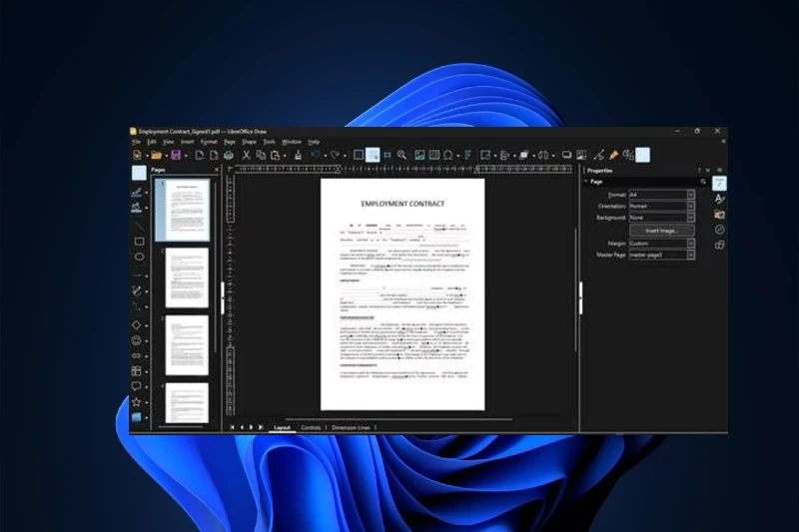The height and width of the screenshot is (532, 799).
Task: Select the third page thumbnail
Action: pos(187,345)
